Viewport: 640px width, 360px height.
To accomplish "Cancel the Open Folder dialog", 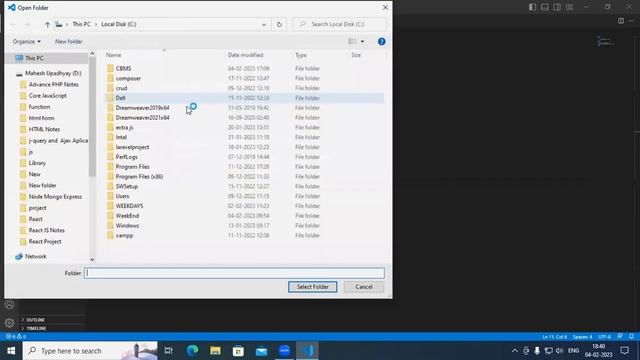I will click(364, 287).
